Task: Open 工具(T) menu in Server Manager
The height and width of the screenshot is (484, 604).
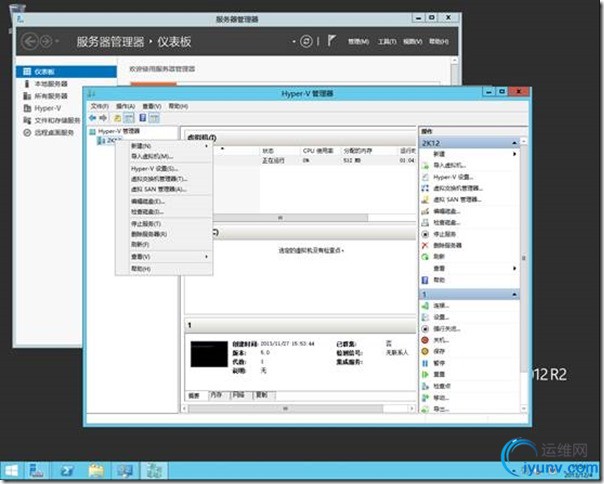Action: point(386,42)
